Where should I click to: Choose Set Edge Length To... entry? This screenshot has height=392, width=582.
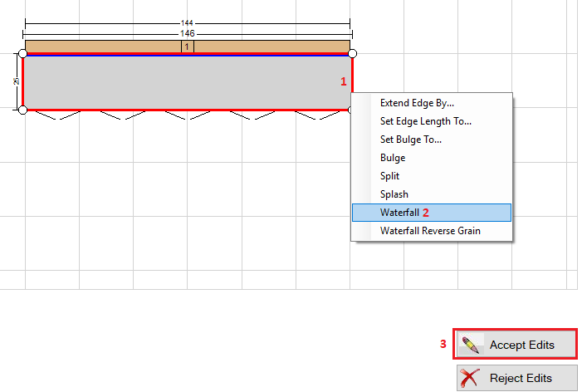tap(425, 121)
